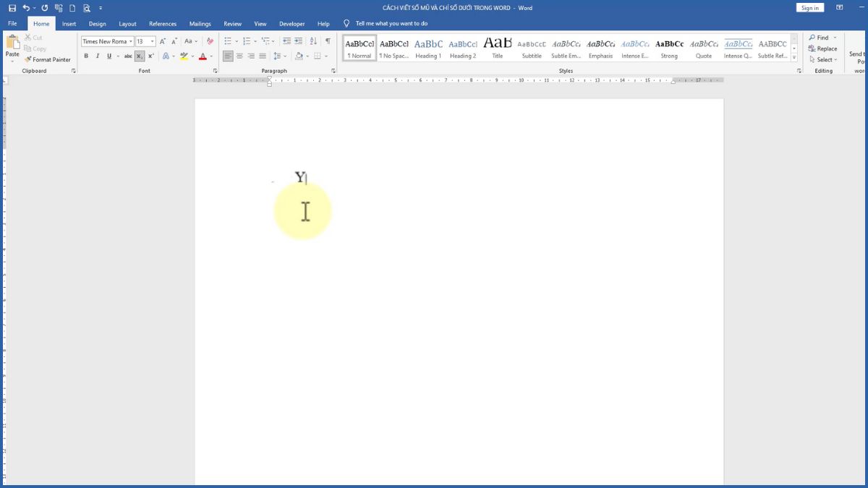Click the Find button

tap(820, 38)
